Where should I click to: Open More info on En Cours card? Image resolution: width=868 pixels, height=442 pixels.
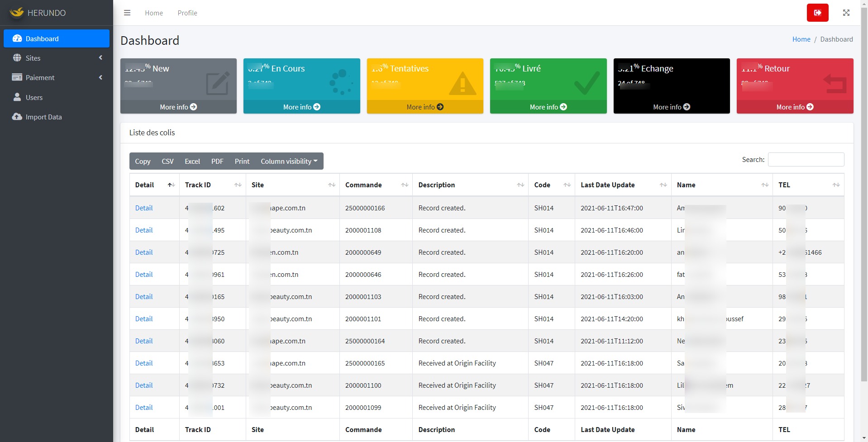(x=302, y=107)
